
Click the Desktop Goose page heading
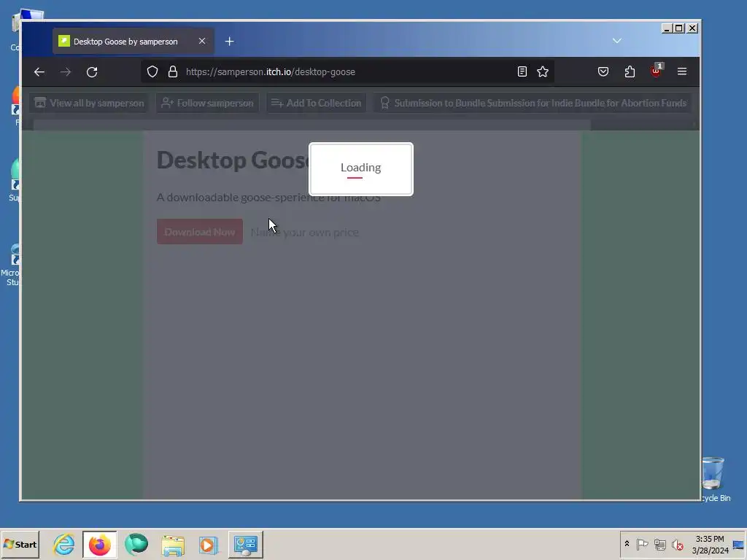233,160
